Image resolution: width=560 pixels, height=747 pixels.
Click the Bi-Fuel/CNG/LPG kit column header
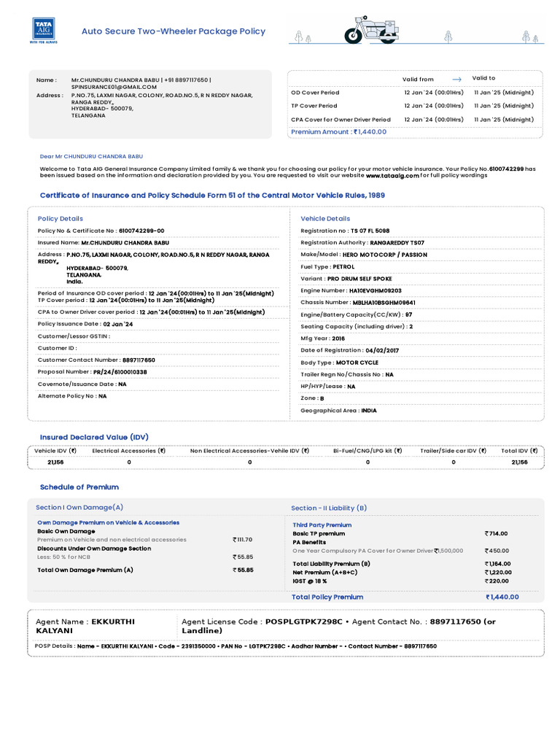[367, 451]
